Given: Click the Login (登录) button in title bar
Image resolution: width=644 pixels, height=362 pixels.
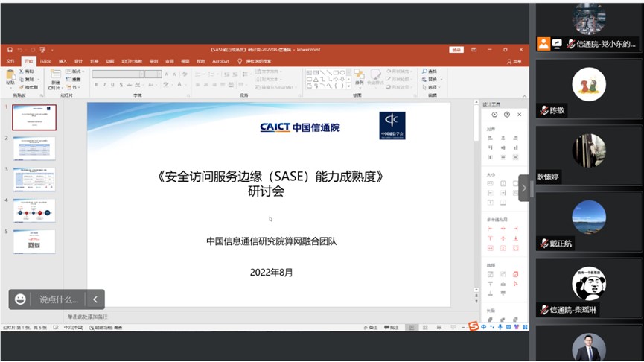Looking at the screenshot, I should (456, 50).
